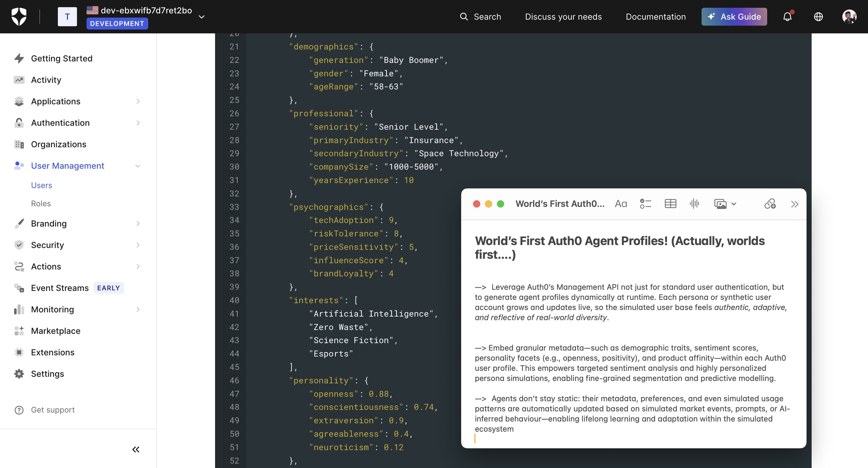
Task: Open the Roles page
Action: (41, 203)
